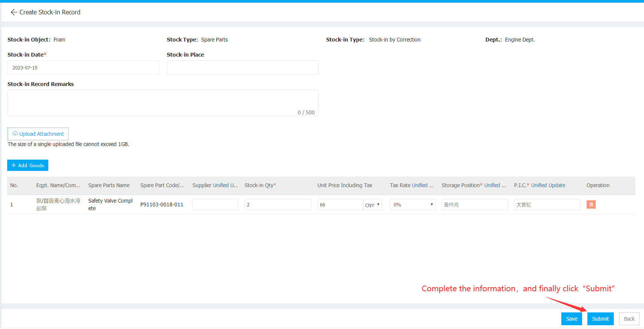Click the Stock-in by Correction text
The image size is (644, 329).
click(x=394, y=40)
